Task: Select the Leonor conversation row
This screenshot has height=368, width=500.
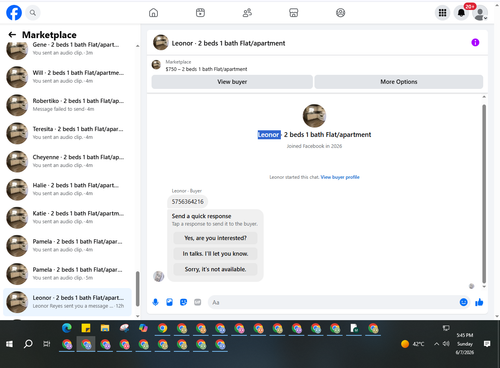Action: point(67,302)
